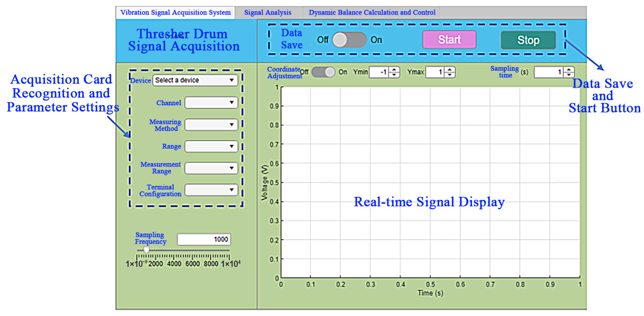644x316 pixels.
Task: Expand the Range dropdown
Action: (211, 146)
